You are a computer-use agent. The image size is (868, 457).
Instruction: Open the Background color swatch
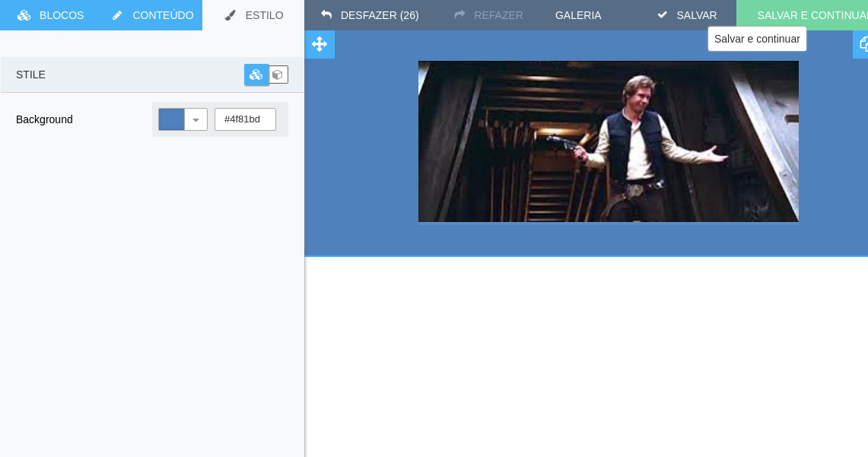click(x=172, y=119)
